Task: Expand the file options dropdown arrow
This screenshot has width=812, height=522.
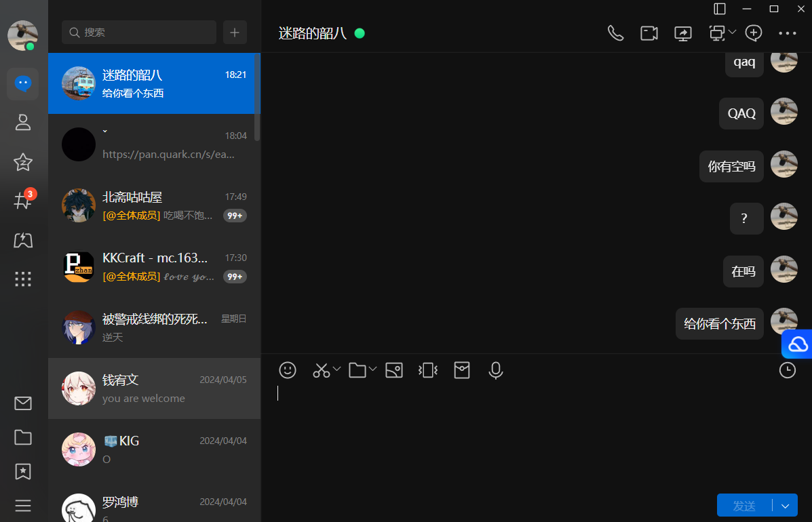Action: tap(373, 369)
